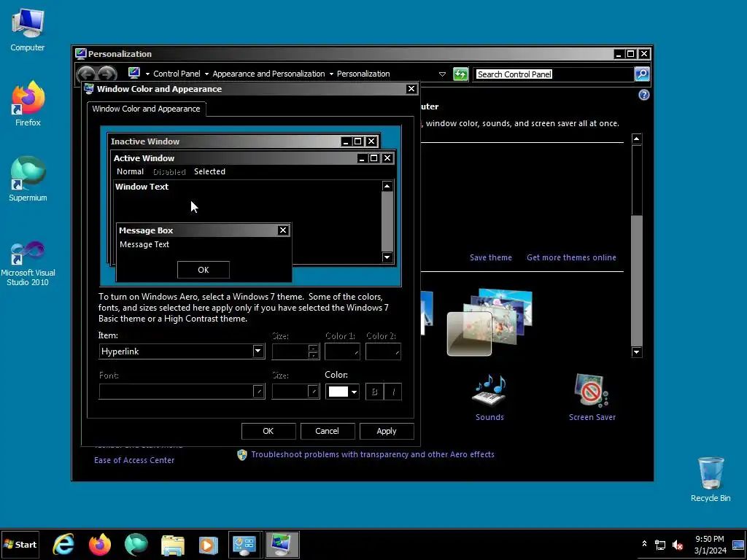Switch to Control Panel taskbar button
Image resolution: width=747 pixels, height=560 pixels.
pyautogui.click(x=244, y=544)
